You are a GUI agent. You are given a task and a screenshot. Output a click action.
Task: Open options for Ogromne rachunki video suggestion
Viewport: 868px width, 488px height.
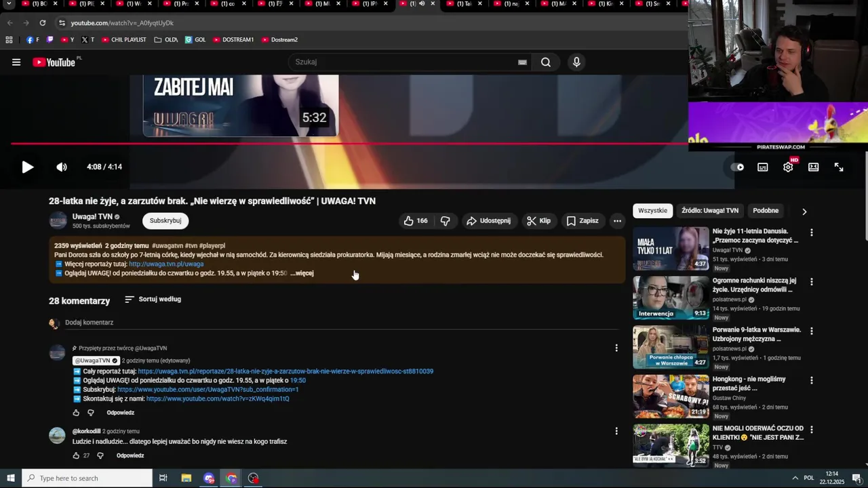pyautogui.click(x=812, y=282)
